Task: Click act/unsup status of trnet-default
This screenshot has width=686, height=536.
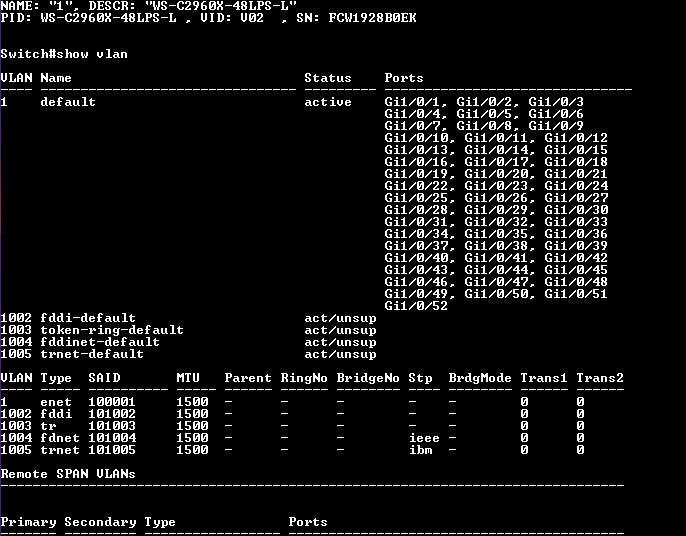Action: (x=340, y=354)
